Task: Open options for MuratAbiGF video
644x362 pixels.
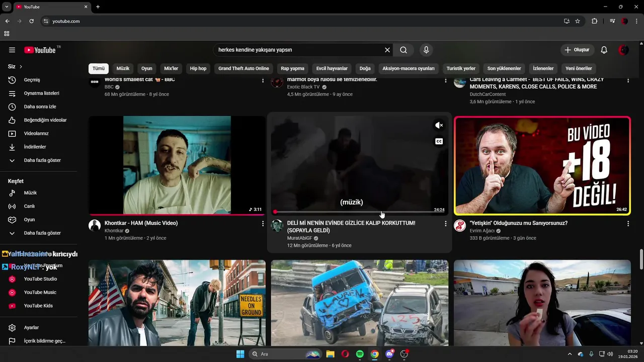Action: click(445, 223)
